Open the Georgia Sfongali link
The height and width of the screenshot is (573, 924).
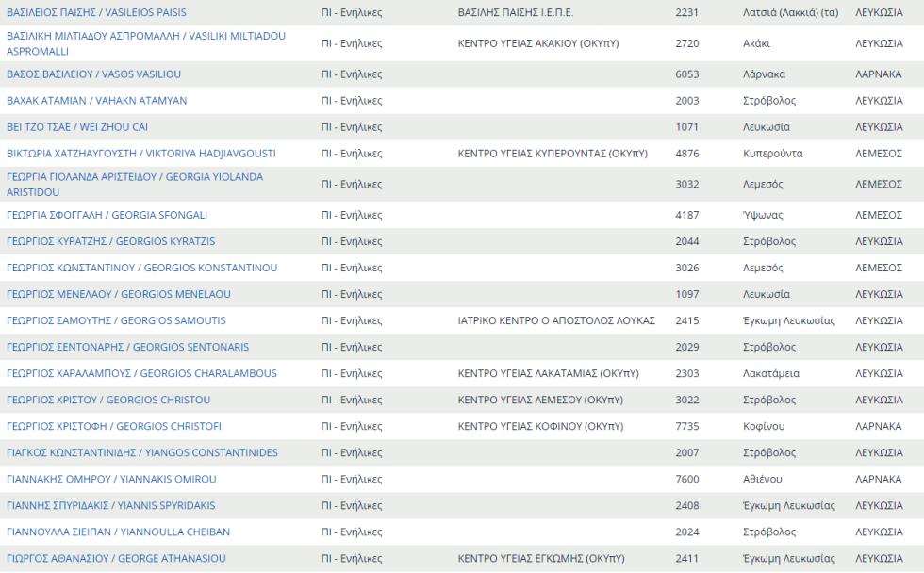point(107,215)
